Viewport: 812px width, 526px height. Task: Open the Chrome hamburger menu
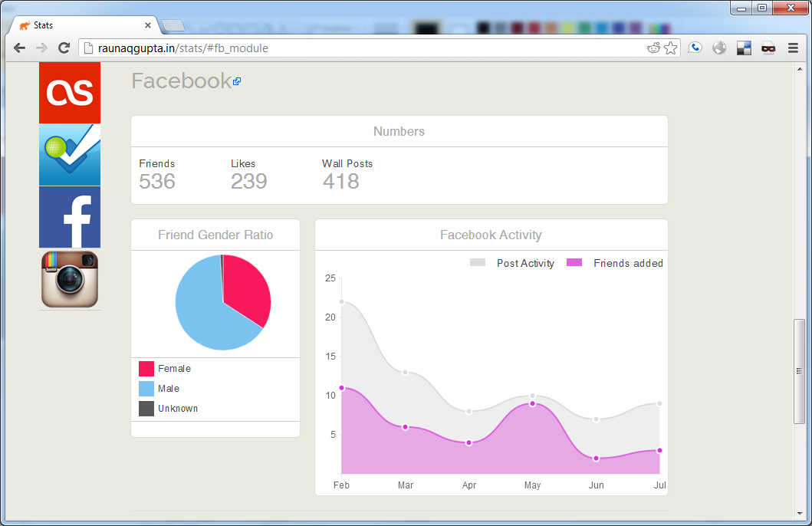pos(793,48)
